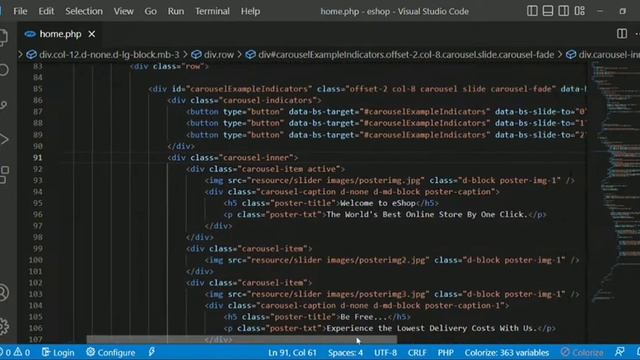Image resolution: width=640 pixels, height=360 pixels.
Task: Select breadcrumb div#carouselExampleIndicators
Action: (406, 55)
